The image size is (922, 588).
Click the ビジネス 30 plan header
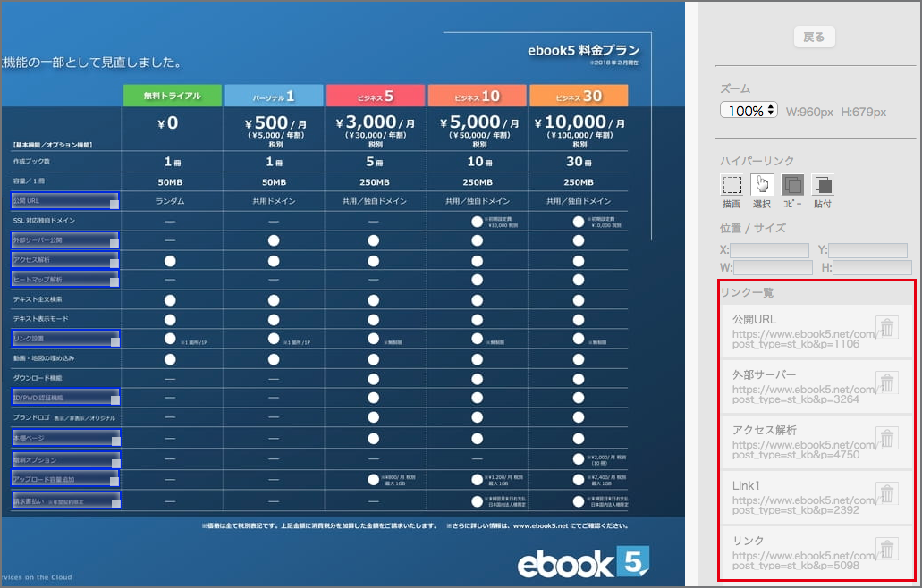pos(579,96)
